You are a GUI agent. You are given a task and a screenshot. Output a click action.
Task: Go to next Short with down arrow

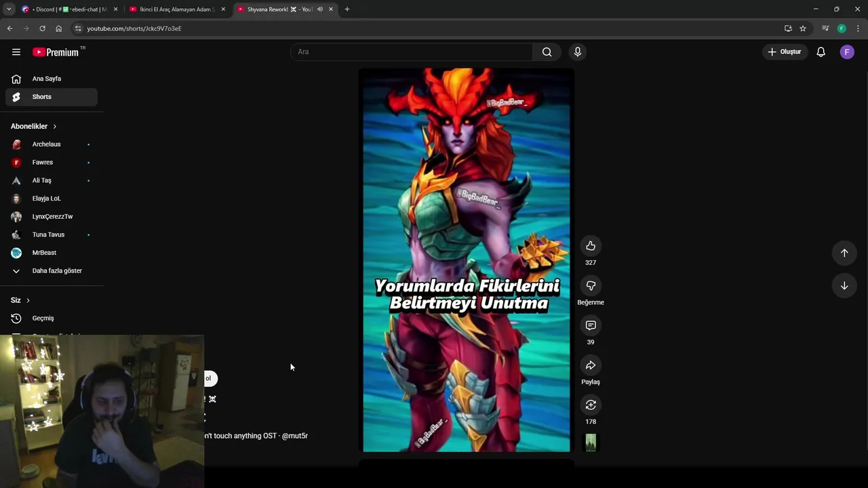click(844, 286)
